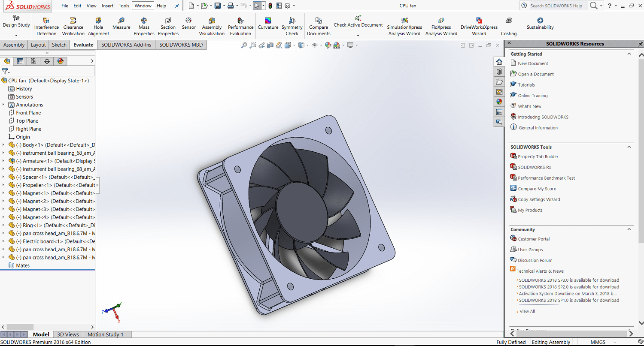Open the DimXpertManager tab icon

coord(47,61)
